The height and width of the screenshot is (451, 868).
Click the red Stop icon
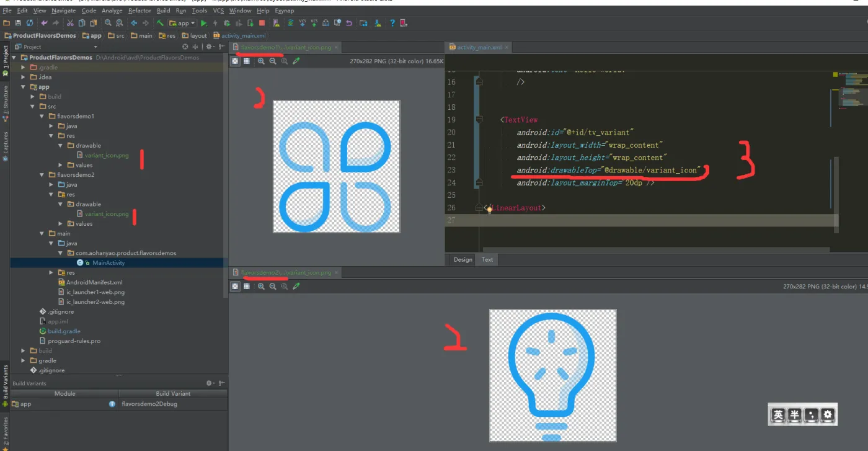click(262, 23)
